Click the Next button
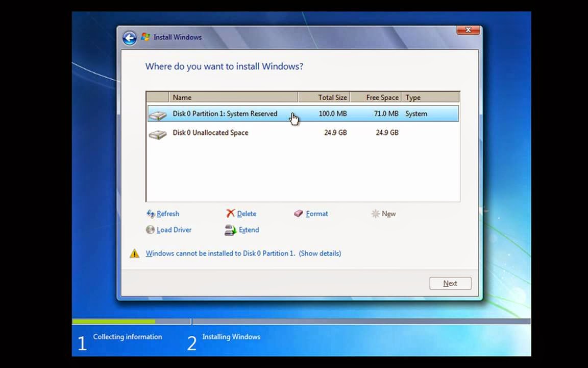The height and width of the screenshot is (368, 588). (x=450, y=283)
